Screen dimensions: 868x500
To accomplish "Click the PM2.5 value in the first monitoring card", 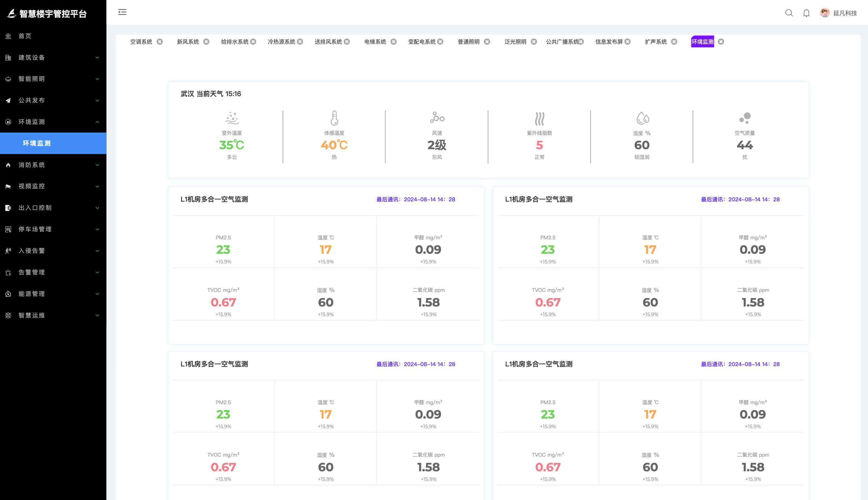I will coord(223,250).
